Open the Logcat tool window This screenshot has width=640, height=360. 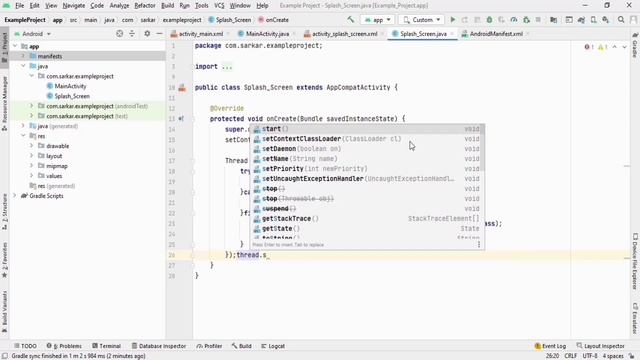click(x=273, y=346)
